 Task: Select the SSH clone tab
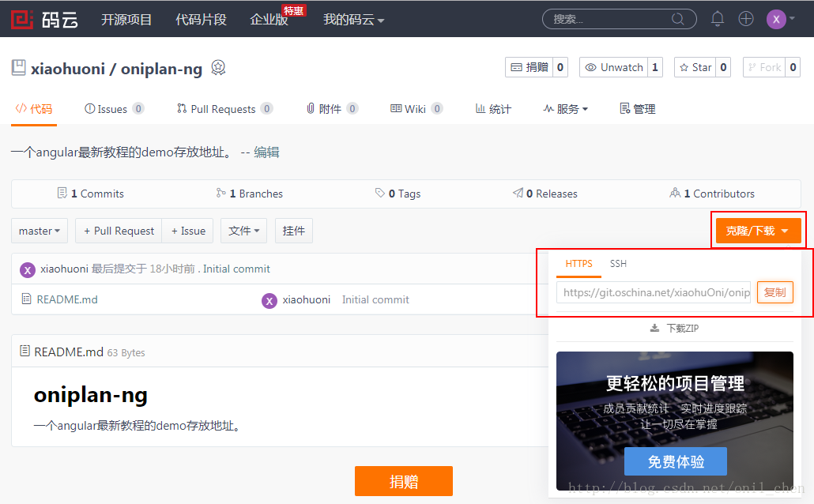[x=618, y=264]
